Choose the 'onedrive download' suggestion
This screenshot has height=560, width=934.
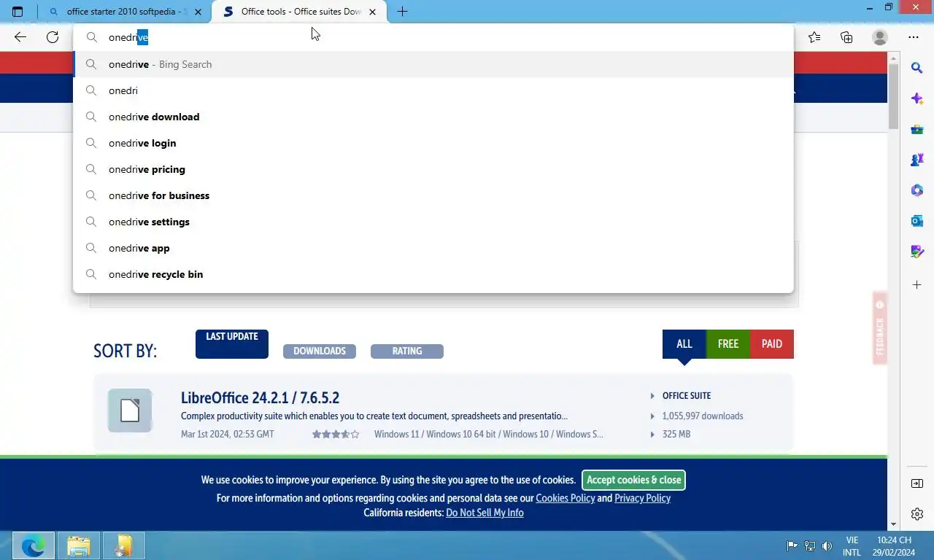pyautogui.click(x=433, y=117)
